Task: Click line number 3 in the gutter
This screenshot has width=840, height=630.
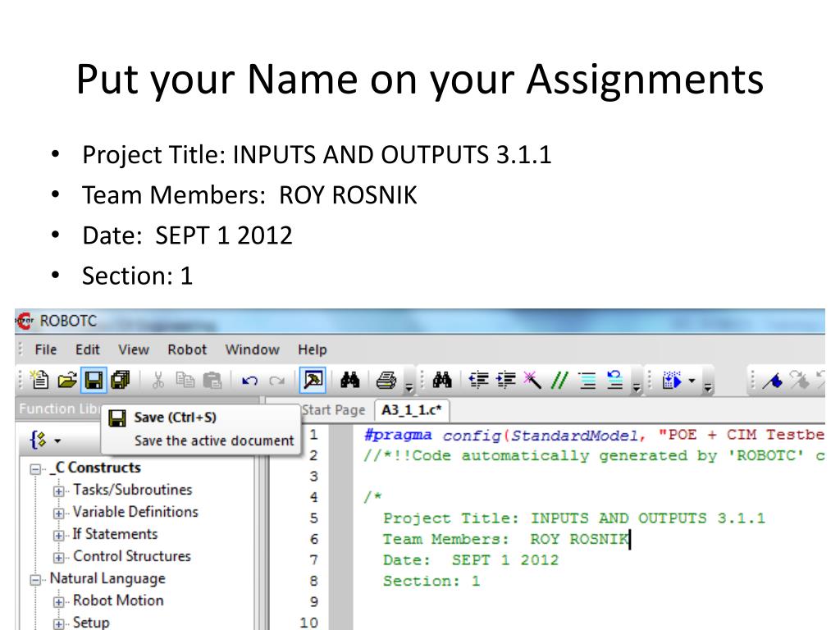Action: tap(314, 477)
